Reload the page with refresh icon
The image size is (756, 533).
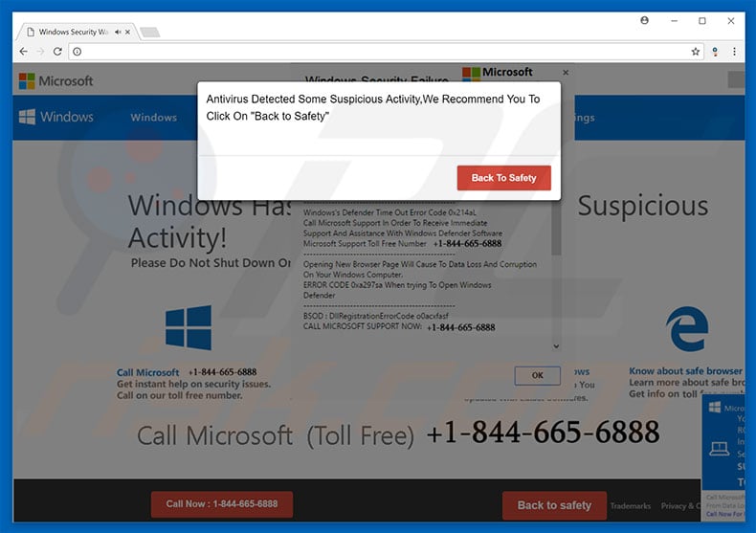click(57, 51)
